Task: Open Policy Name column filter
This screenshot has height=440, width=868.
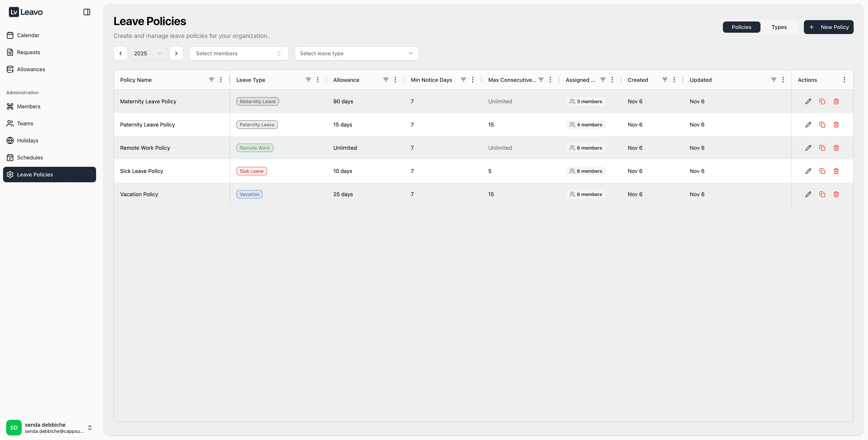Action: [x=211, y=80]
